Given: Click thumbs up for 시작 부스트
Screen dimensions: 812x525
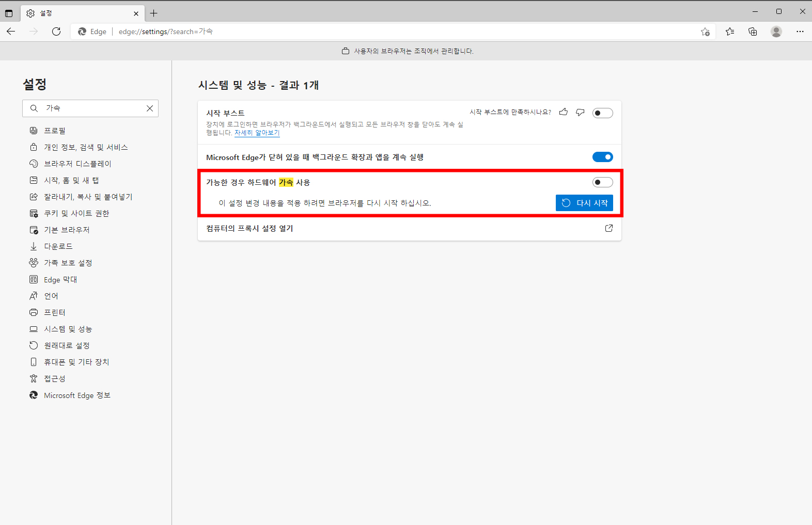Looking at the screenshot, I should (564, 112).
